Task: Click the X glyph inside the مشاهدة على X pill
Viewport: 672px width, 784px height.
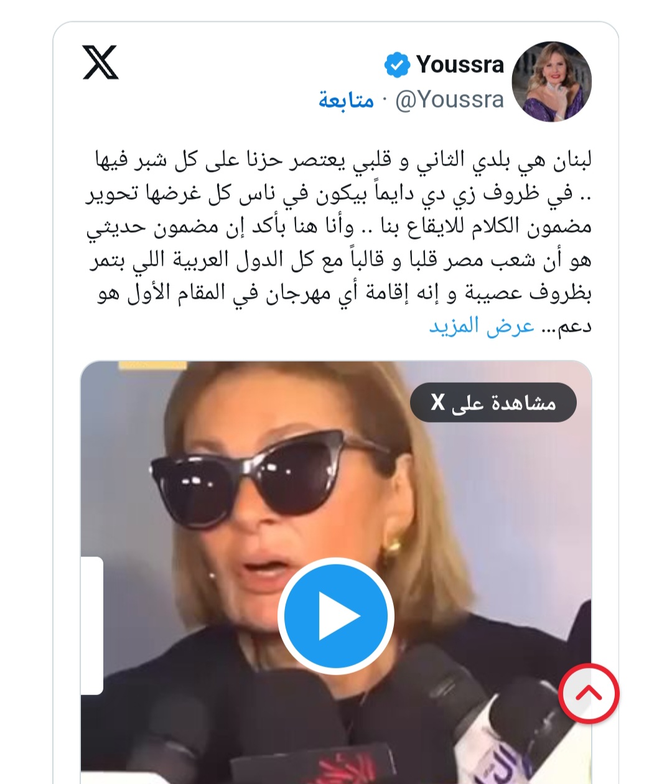Action: 438,403
